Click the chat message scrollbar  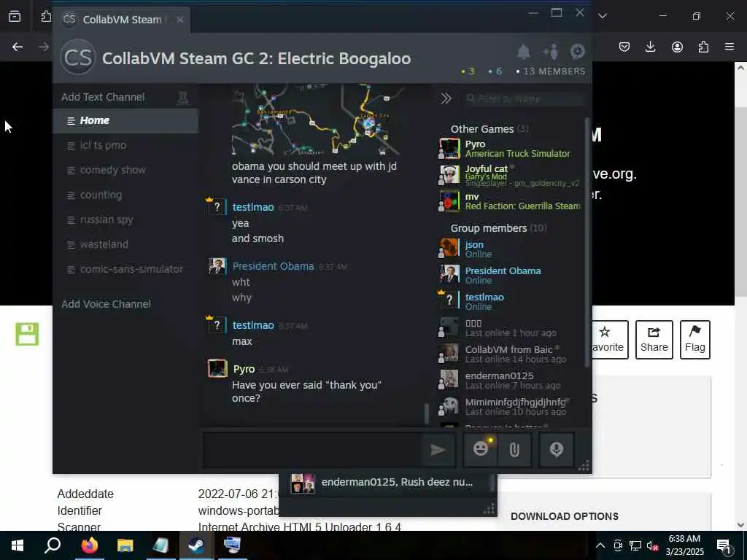[x=426, y=413]
